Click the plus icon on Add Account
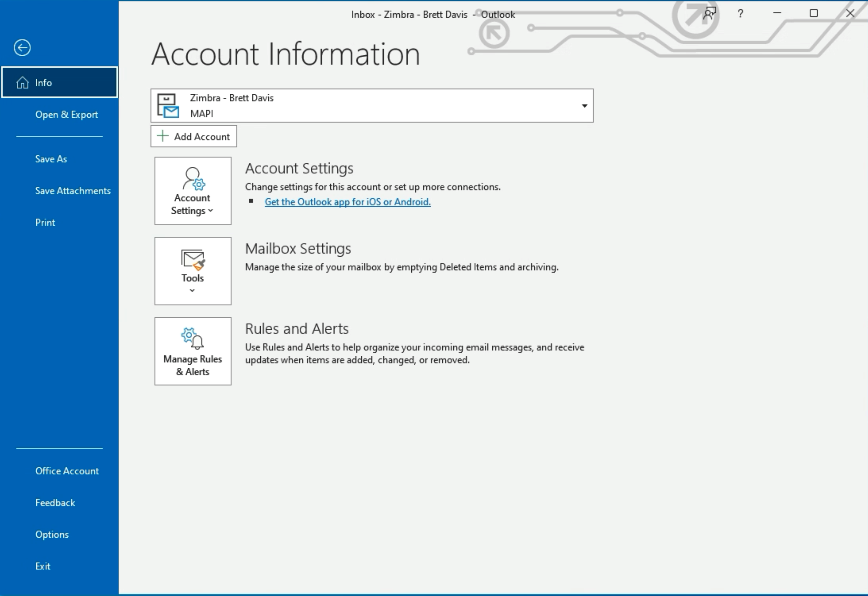Screen dimensions: 868x596 tap(163, 136)
